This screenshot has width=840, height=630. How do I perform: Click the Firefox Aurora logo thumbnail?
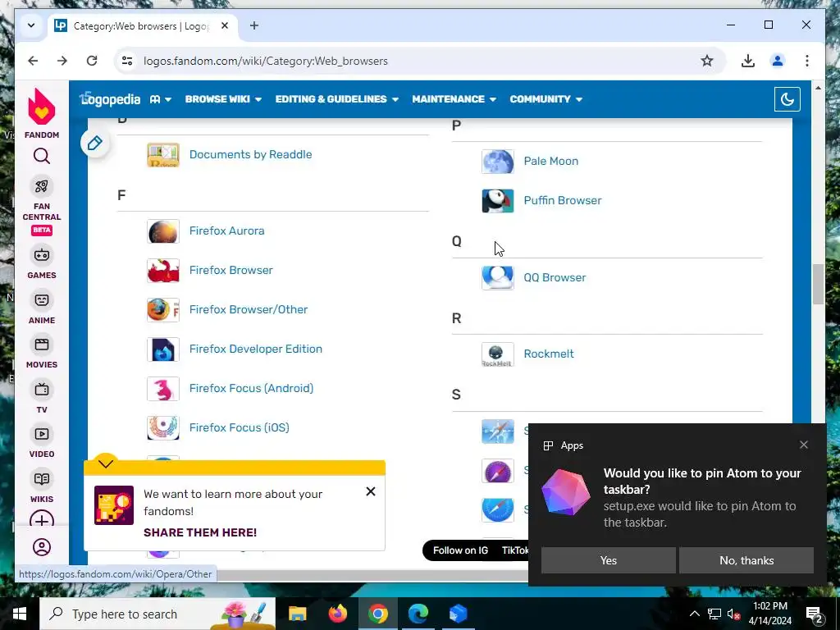pyautogui.click(x=163, y=231)
